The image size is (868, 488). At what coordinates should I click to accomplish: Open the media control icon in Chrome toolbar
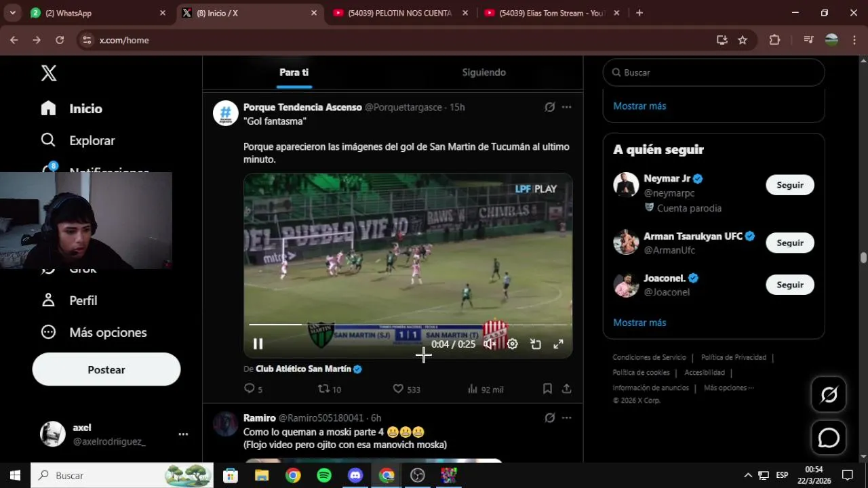808,40
